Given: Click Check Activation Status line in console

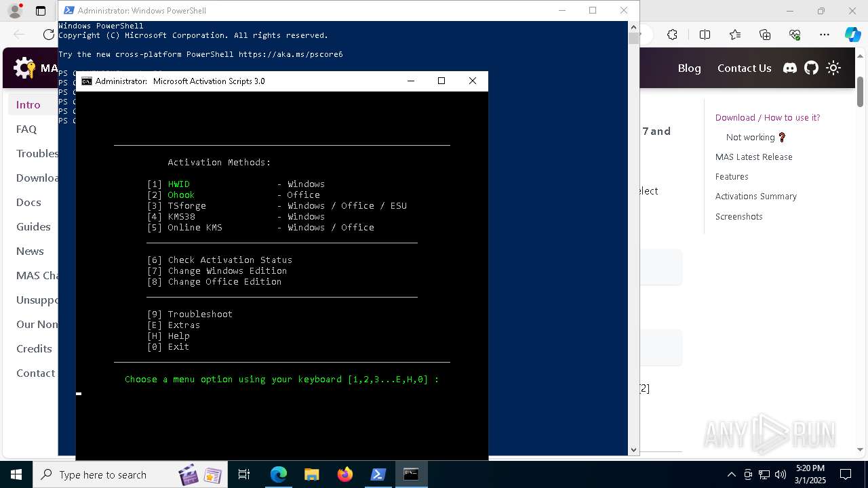Looking at the screenshot, I should (x=220, y=260).
